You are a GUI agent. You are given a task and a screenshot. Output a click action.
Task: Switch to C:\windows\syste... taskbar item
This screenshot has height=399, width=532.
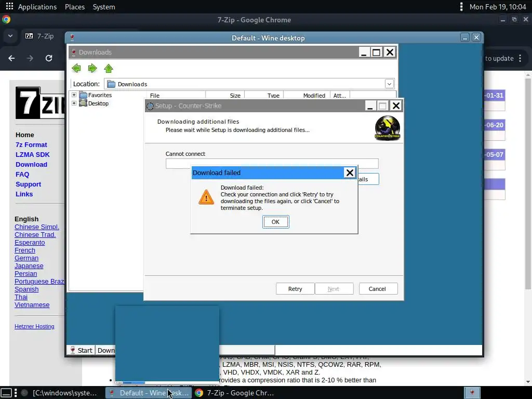click(59, 393)
